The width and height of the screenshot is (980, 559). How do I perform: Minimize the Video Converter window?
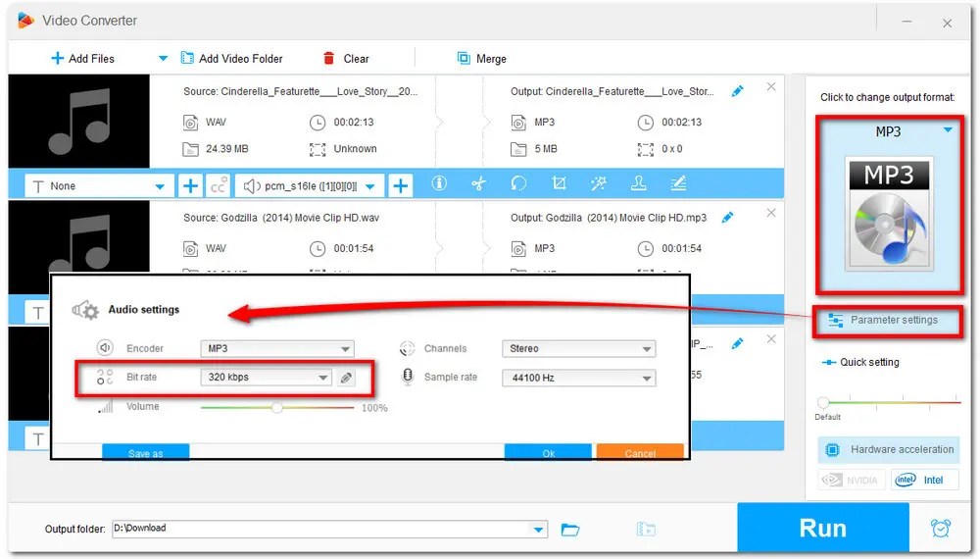(906, 22)
